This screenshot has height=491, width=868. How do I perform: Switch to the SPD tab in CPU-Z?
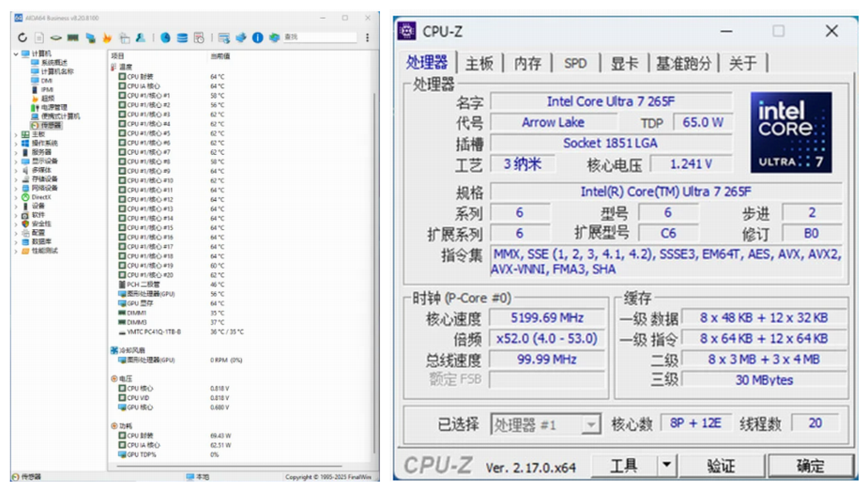(576, 63)
